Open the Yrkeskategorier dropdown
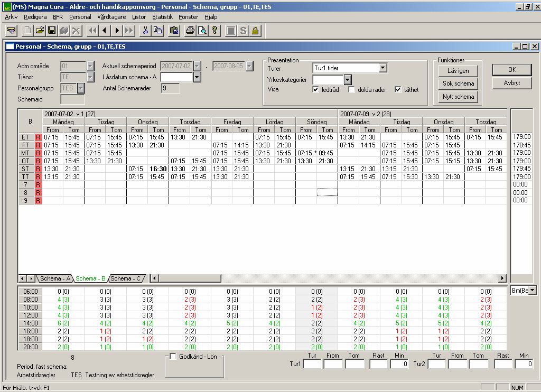The image size is (541, 392). click(x=348, y=80)
